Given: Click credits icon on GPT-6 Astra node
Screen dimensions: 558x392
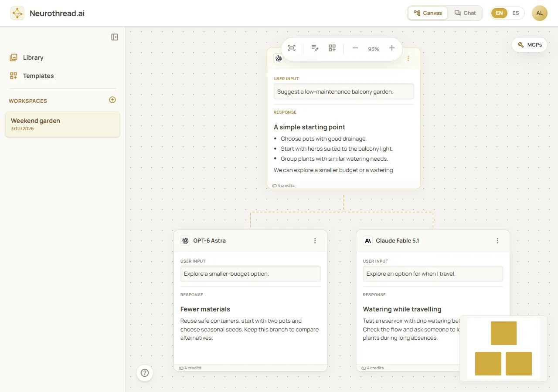Looking at the screenshot, I should pyautogui.click(x=181, y=368).
